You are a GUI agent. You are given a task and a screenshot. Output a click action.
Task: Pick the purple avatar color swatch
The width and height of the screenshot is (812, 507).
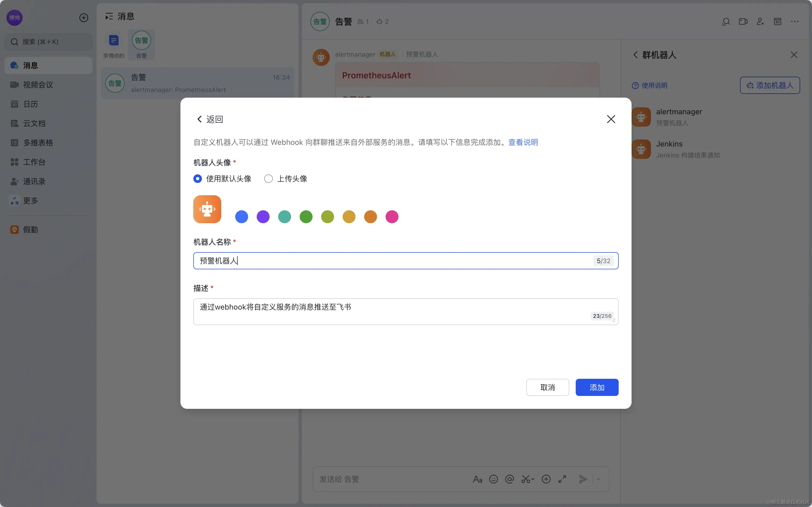point(263,217)
